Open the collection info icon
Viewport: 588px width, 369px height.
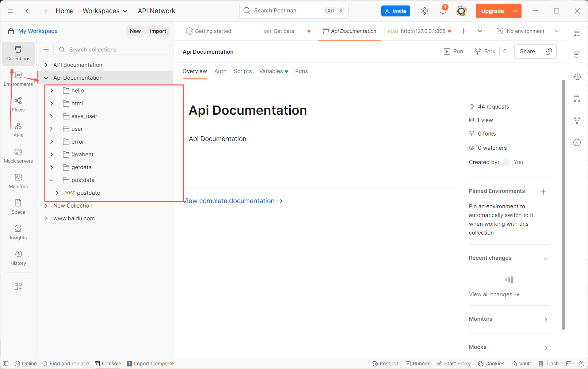point(577,142)
